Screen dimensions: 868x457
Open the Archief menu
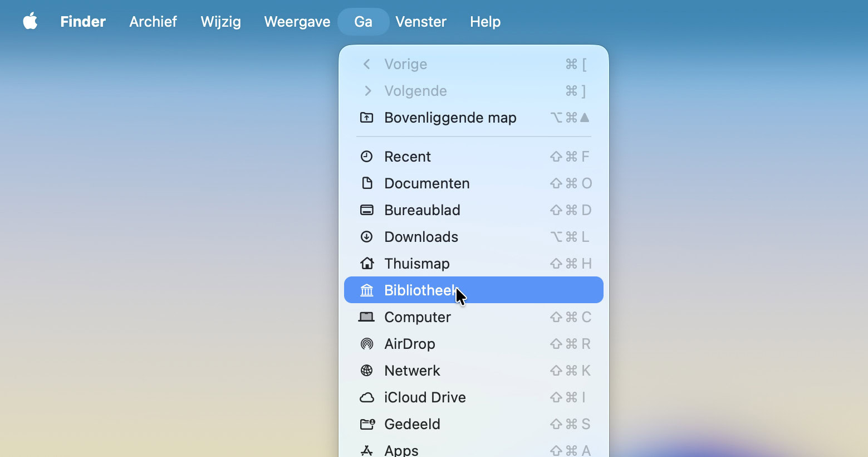[x=153, y=22]
